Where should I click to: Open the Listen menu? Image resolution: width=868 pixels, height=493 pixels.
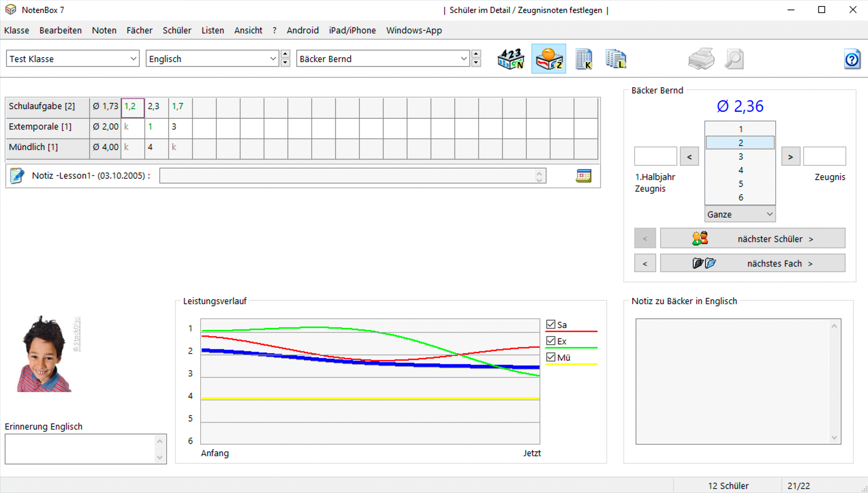(213, 30)
